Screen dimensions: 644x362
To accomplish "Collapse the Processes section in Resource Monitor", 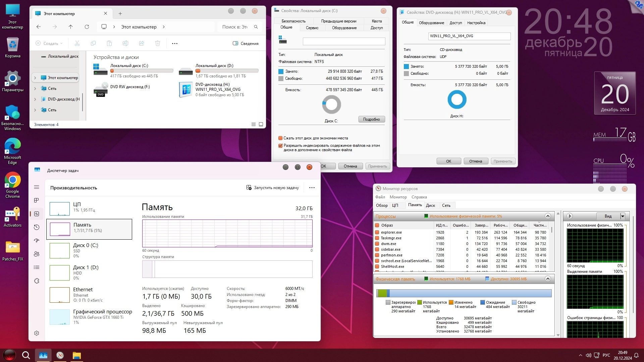I will [548, 216].
